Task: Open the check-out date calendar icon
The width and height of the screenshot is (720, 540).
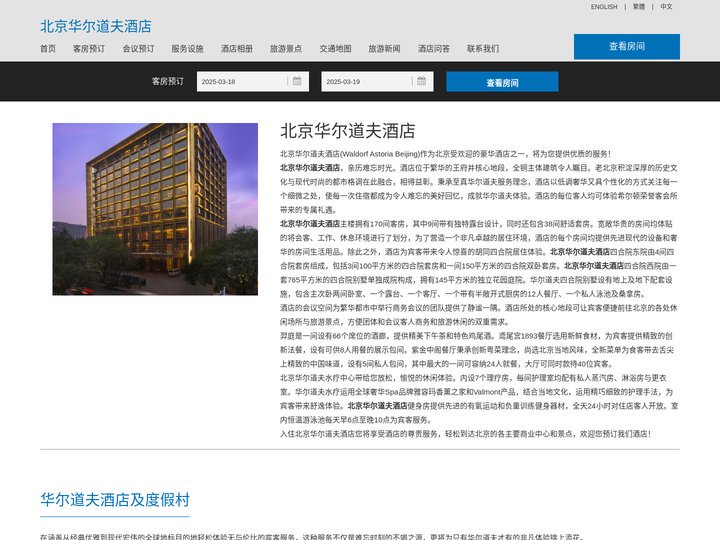Action: point(422,81)
